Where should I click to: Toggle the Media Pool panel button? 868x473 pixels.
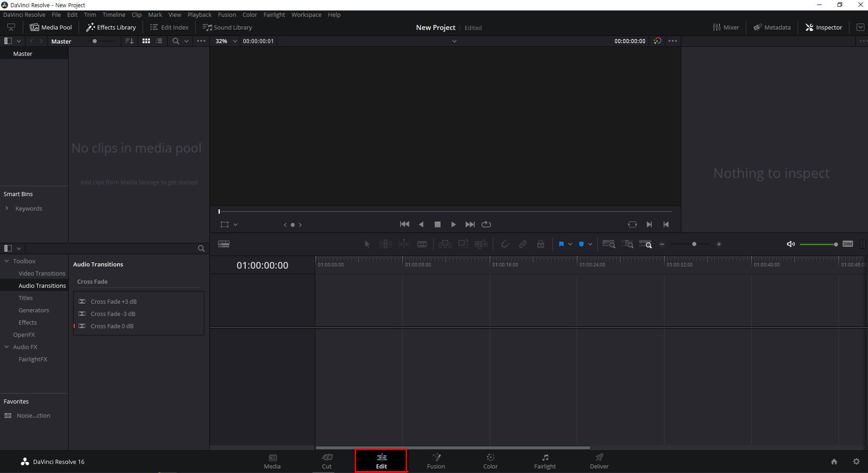51,27
